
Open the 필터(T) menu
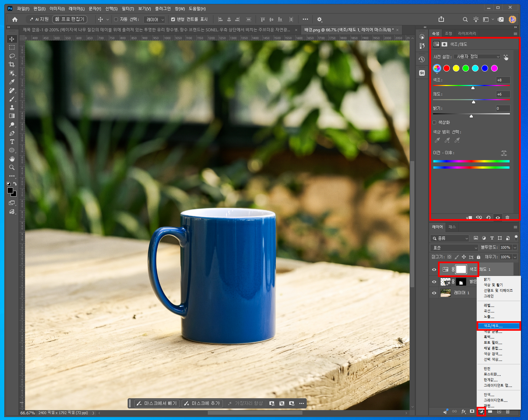tap(128, 9)
